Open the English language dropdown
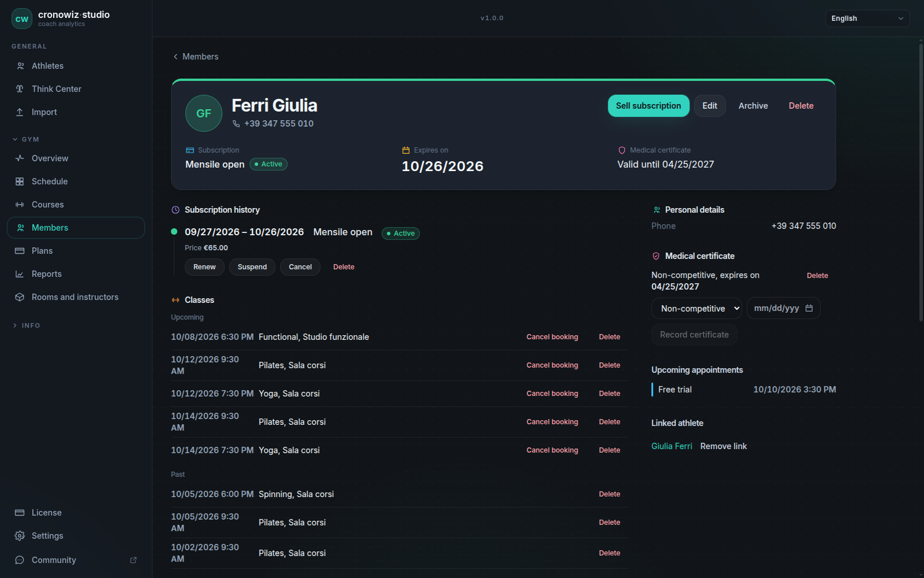The height and width of the screenshot is (578, 924). click(867, 18)
